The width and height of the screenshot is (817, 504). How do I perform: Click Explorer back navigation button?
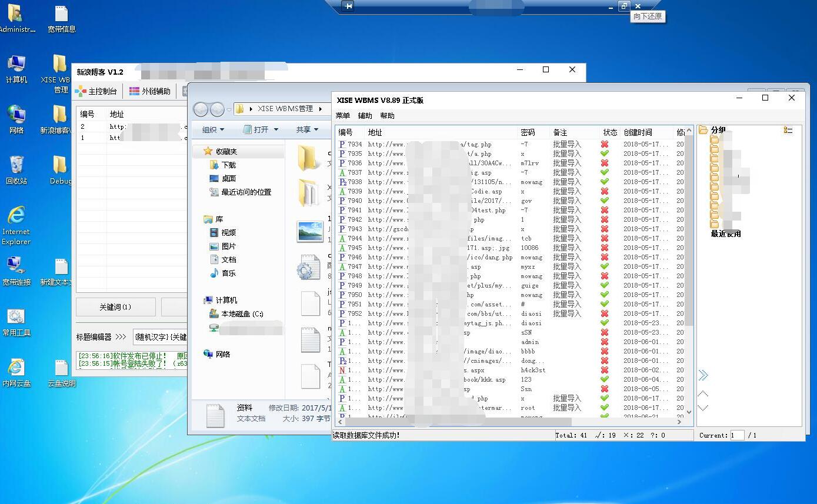point(201,109)
